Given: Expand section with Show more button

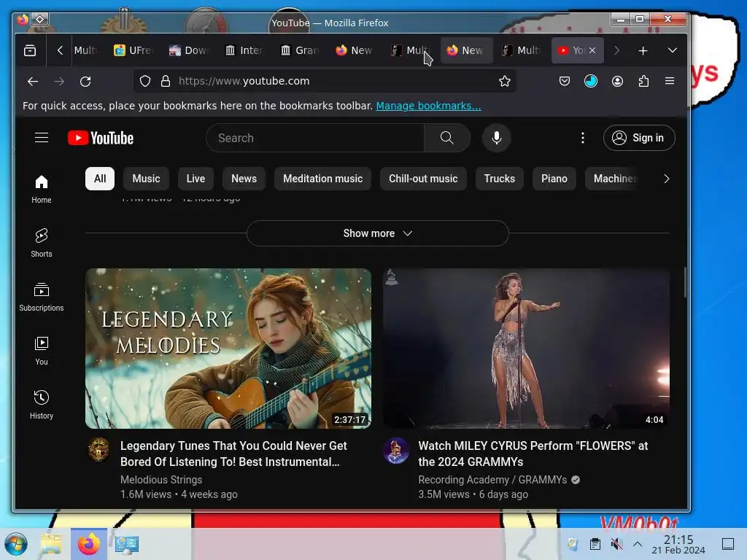Looking at the screenshot, I should 378,233.
